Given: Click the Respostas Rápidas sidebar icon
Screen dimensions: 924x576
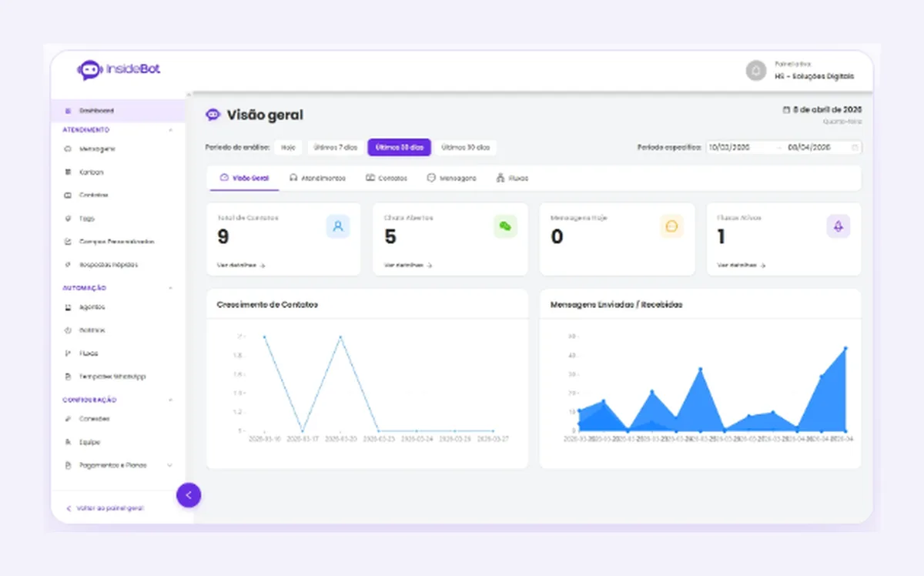Looking at the screenshot, I should [x=68, y=265].
